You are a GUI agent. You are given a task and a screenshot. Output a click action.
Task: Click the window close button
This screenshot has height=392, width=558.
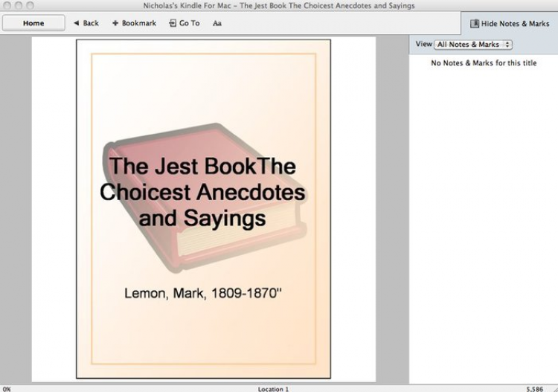(x=7, y=5)
